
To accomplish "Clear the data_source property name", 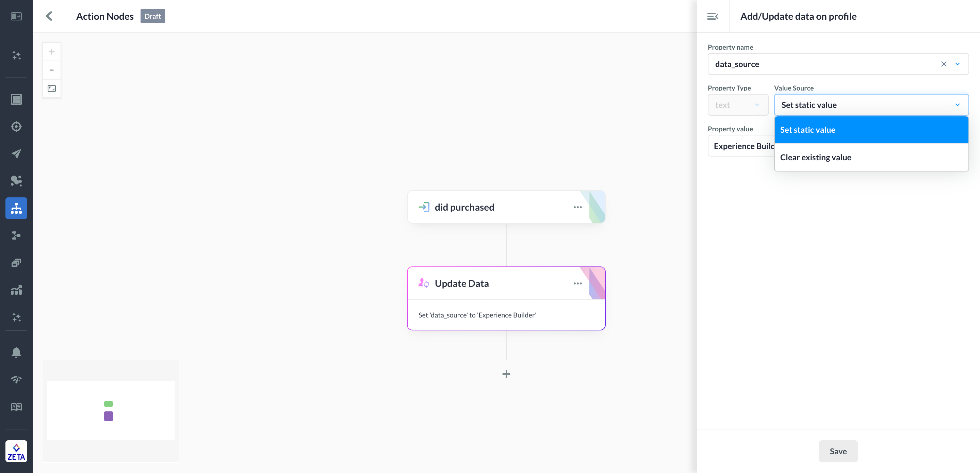I will click(944, 64).
